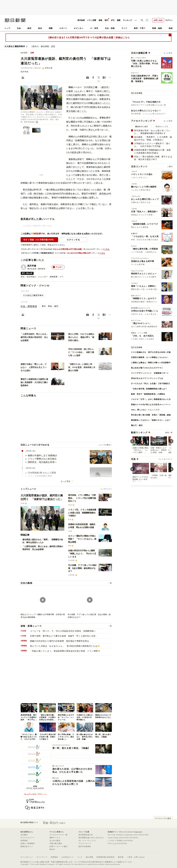Open 速報 link in header menu
This screenshot has width=177, height=868.
coord(100,20)
